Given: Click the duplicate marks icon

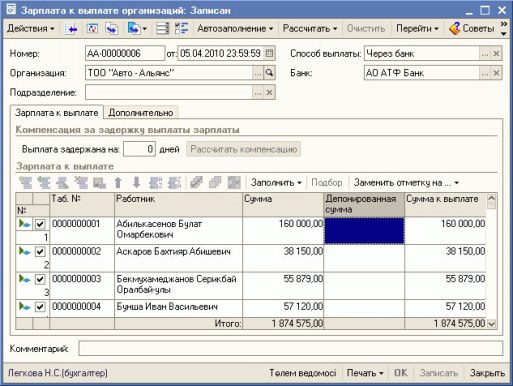Looking at the screenshot, I should tap(215, 183).
